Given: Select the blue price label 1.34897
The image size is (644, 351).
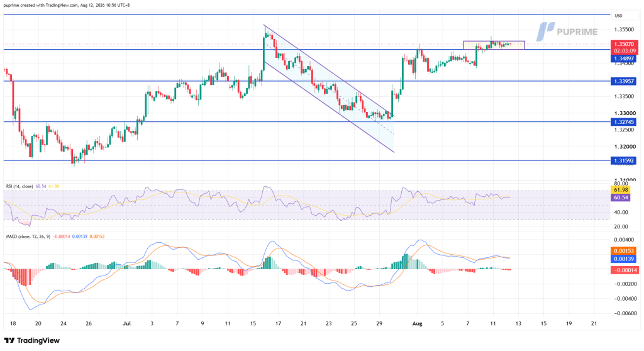Looking at the screenshot, I should [x=623, y=58].
